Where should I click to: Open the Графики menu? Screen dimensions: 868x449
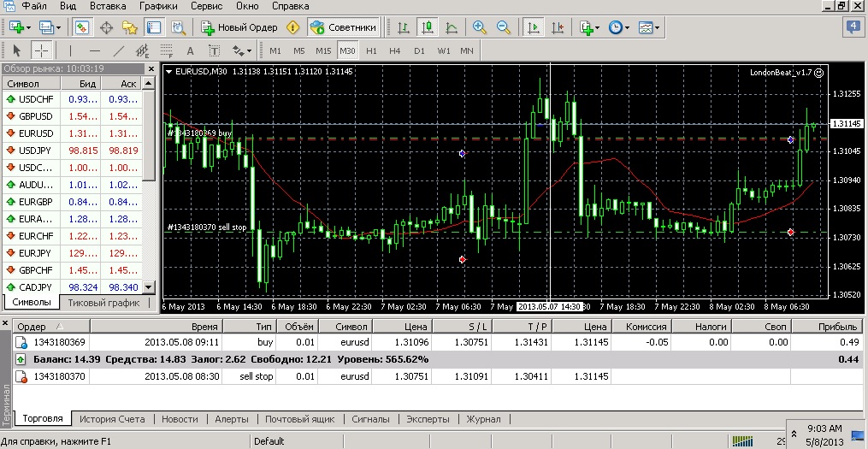(158, 7)
